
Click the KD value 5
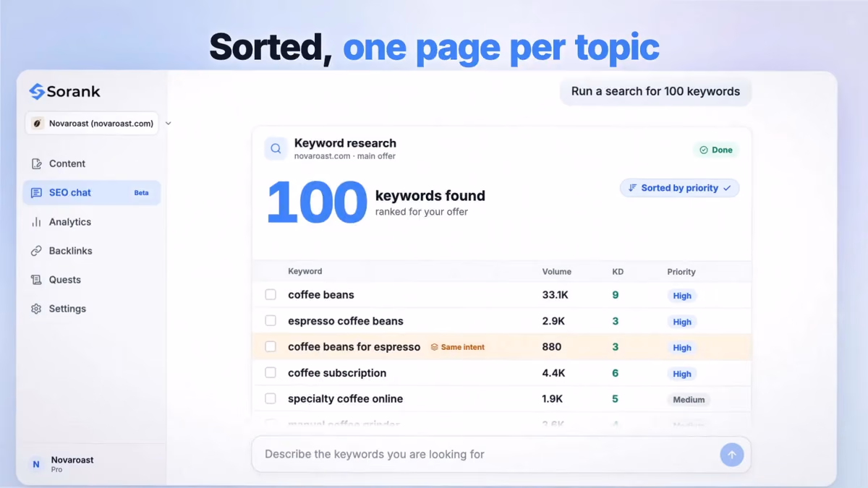[x=616, y=399]
